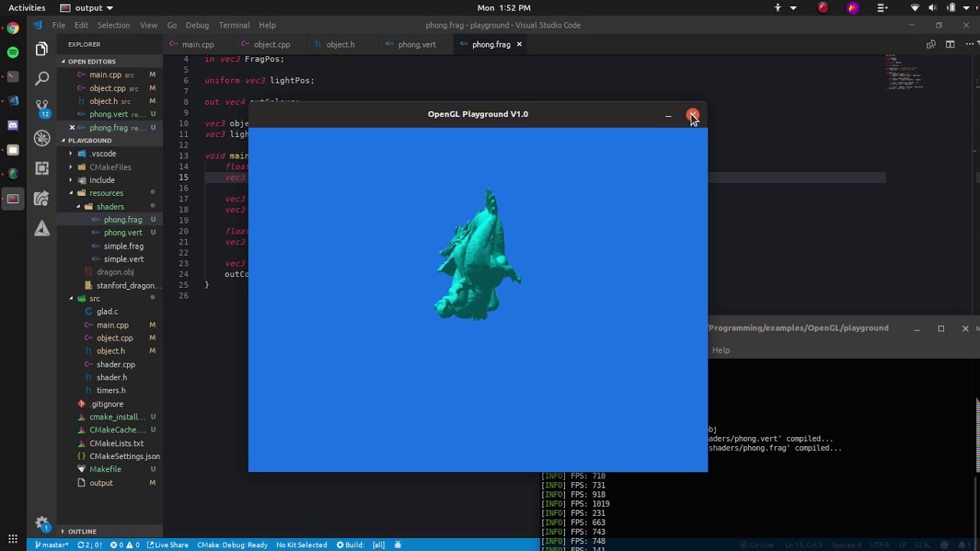Click No Kit Selected in status bar
This screenshot has height=551, width=980.
[x=302, y=545]
